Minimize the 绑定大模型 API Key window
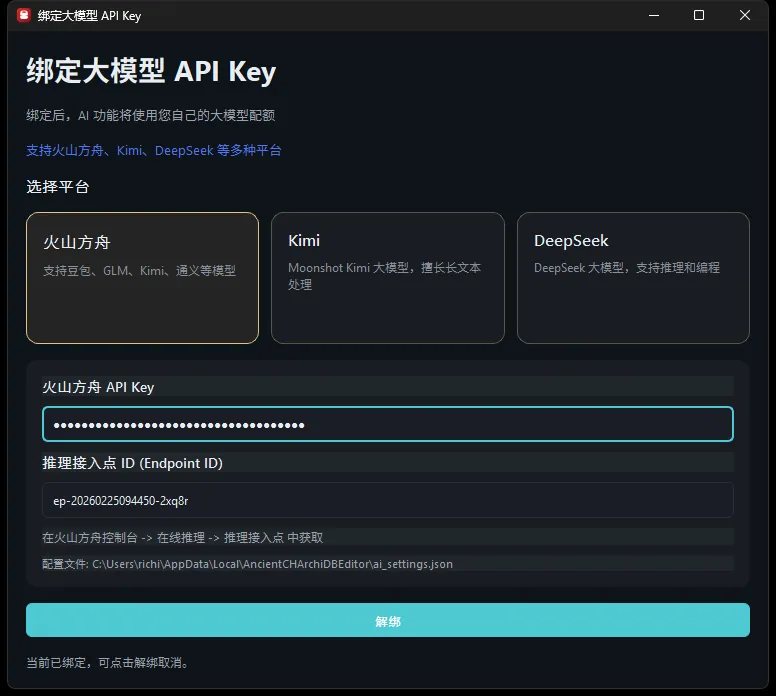The image size is (776, 696). click(x=653, y=15)
